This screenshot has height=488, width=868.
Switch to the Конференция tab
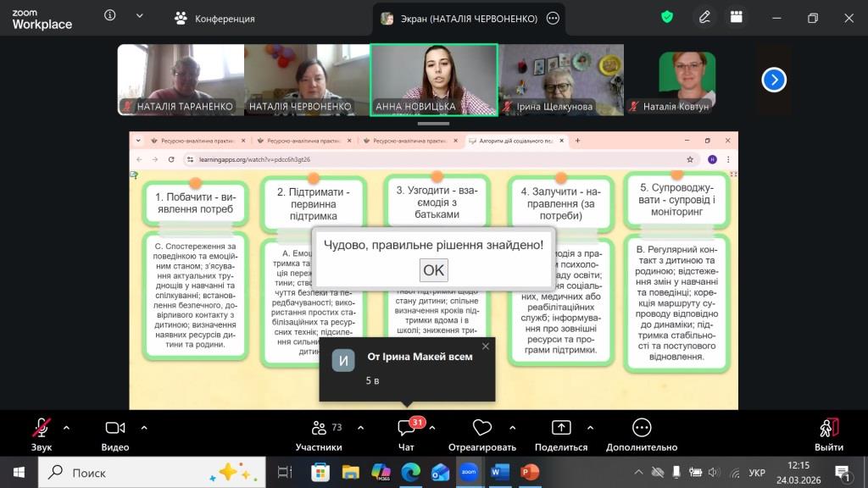coord(214,18)
